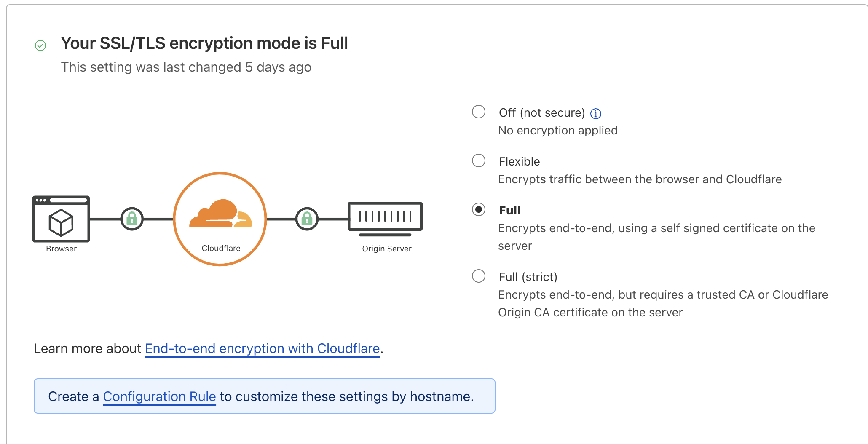Select the Full encryption radio button
868x444 pixels.
479,209
